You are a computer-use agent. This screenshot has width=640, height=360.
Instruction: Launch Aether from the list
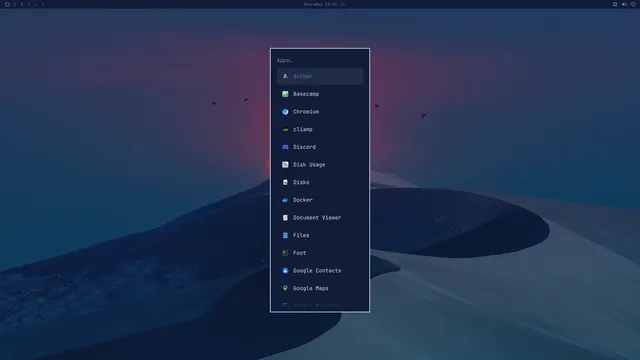[x=320, y=76]
